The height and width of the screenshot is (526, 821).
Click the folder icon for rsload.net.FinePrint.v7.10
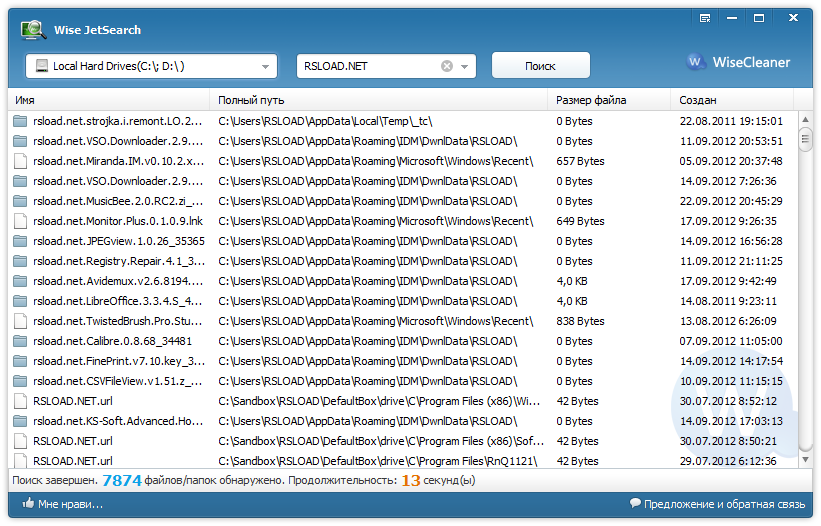click(20, 361)
